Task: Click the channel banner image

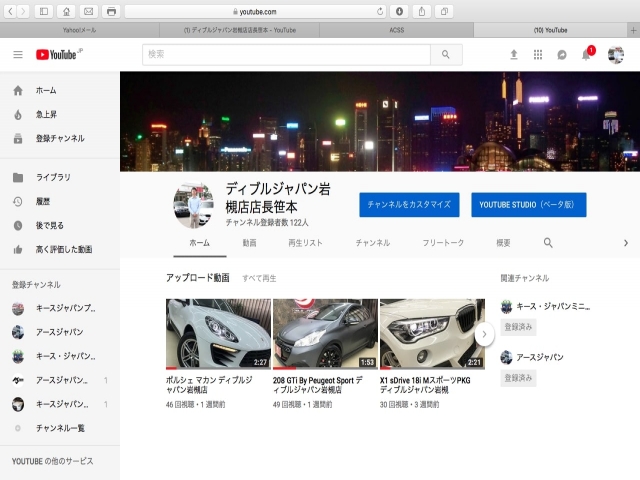Action: (x=380, y=121)
